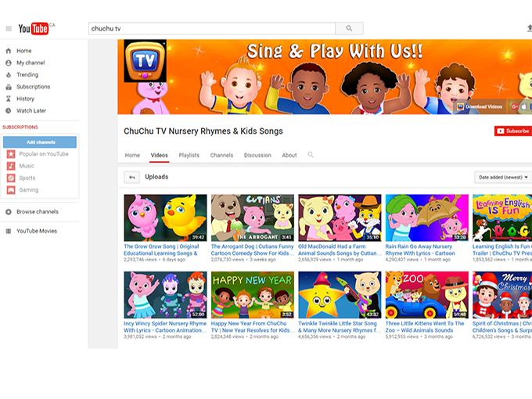This screenshot has width=532, height=399.
Task: Switch to the Discussion tab
Action: (x=257, y=155)
